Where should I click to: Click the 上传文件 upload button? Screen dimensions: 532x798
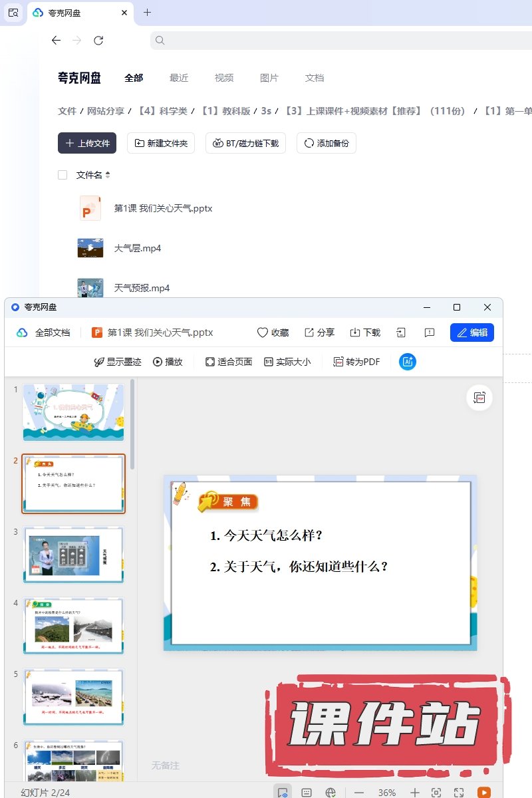click(87, 143)
